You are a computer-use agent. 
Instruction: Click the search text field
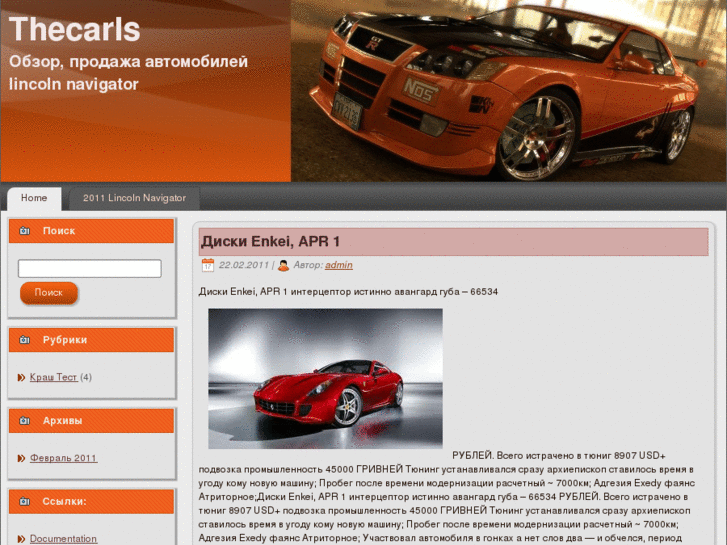point(89,269)
